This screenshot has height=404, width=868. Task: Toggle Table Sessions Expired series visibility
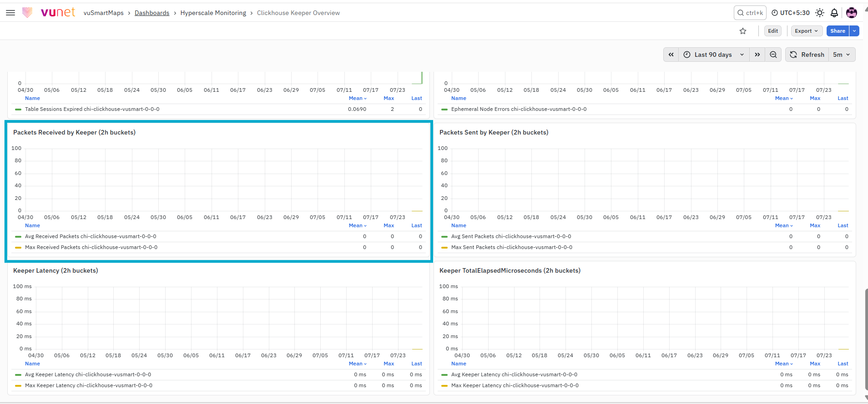pyautogui.click(x=92, y=109)
